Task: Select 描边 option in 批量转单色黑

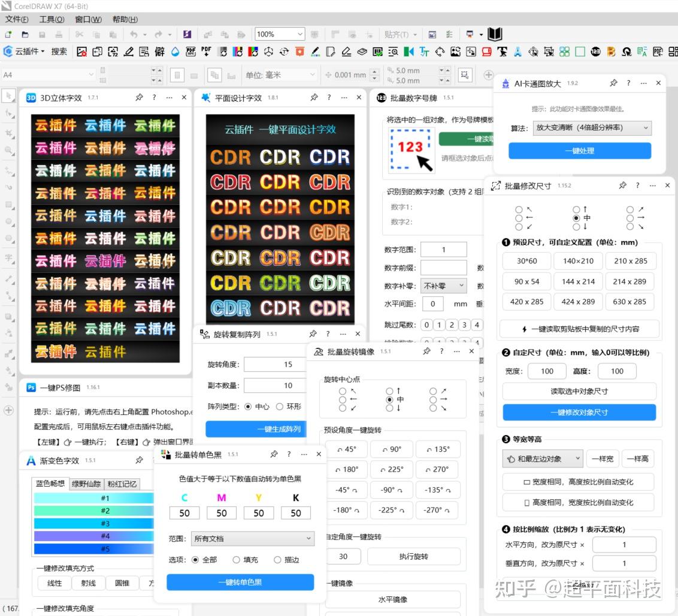Action: [277, 560]
